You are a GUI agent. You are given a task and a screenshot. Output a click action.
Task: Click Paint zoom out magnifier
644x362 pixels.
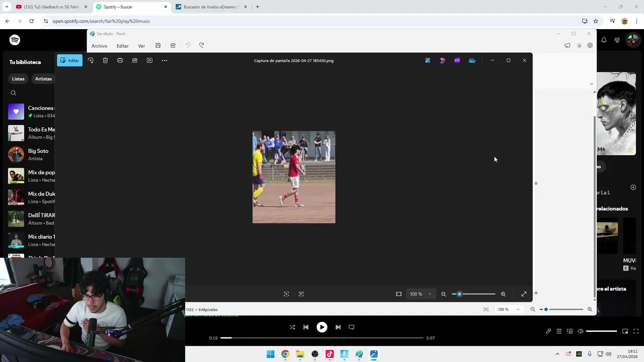coord(533,309)
